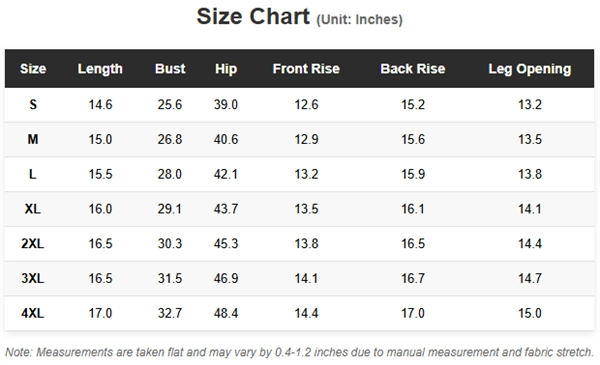
Task: Select the Bust column header
Action: [x=170, y=69]
